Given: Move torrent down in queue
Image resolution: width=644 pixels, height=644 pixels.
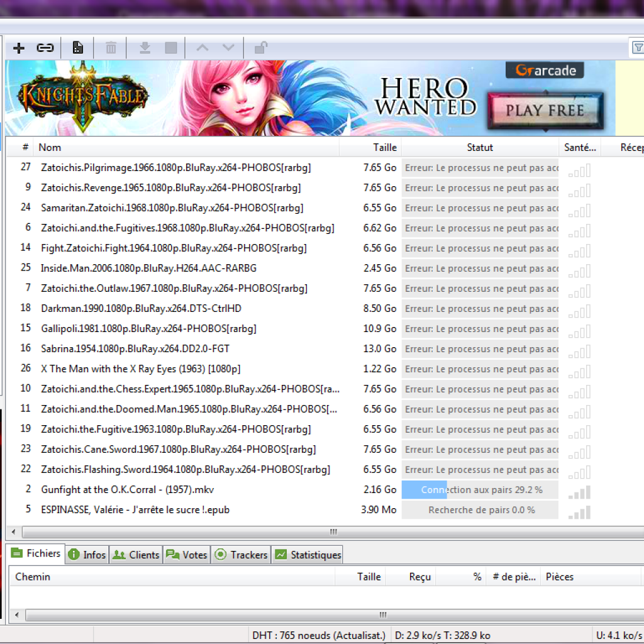Looking at the screenshot, I should (x=228, y=48).
